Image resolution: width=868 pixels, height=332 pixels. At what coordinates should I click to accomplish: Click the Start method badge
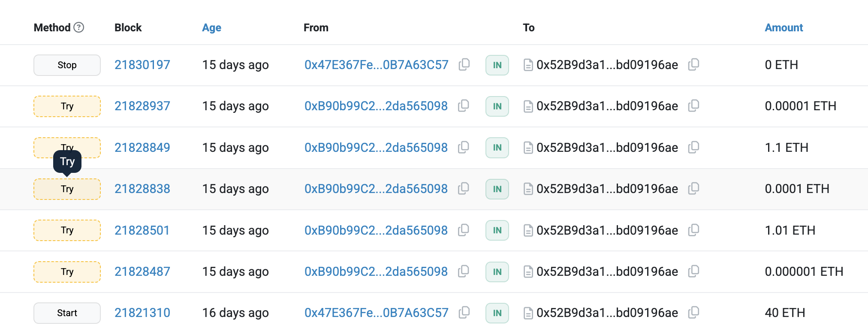[x=67, y=313]
